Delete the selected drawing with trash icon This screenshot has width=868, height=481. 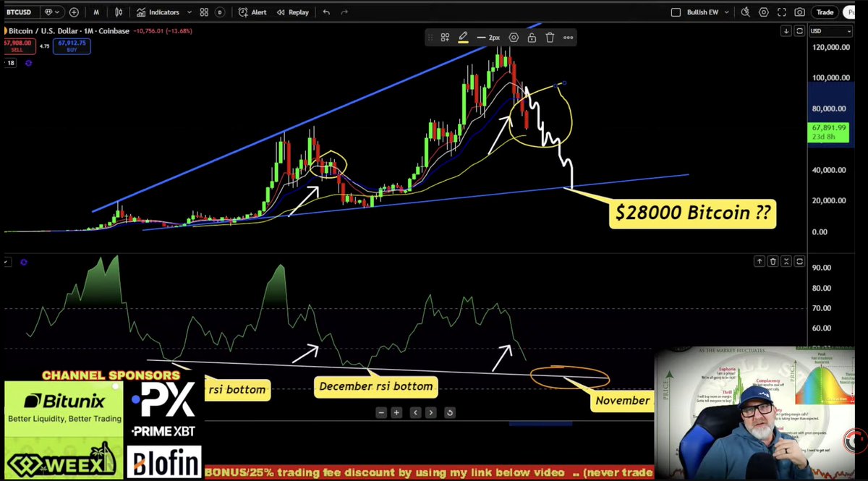[x=550, y=38]
